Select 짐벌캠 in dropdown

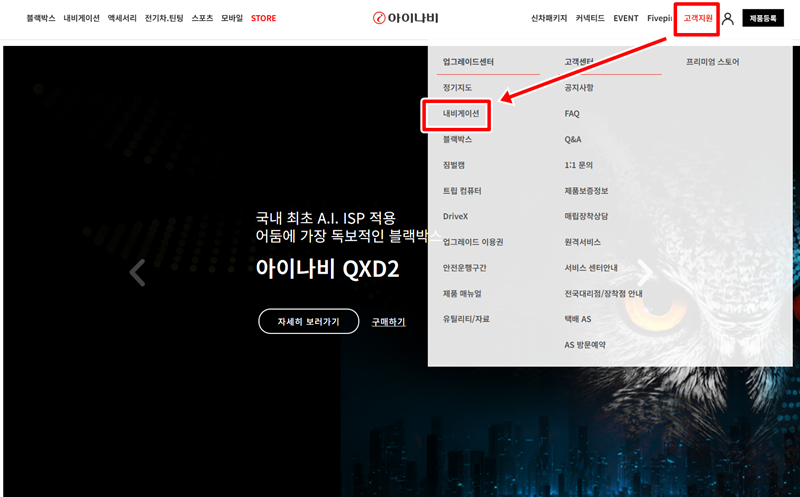click(x=454, y=165)
